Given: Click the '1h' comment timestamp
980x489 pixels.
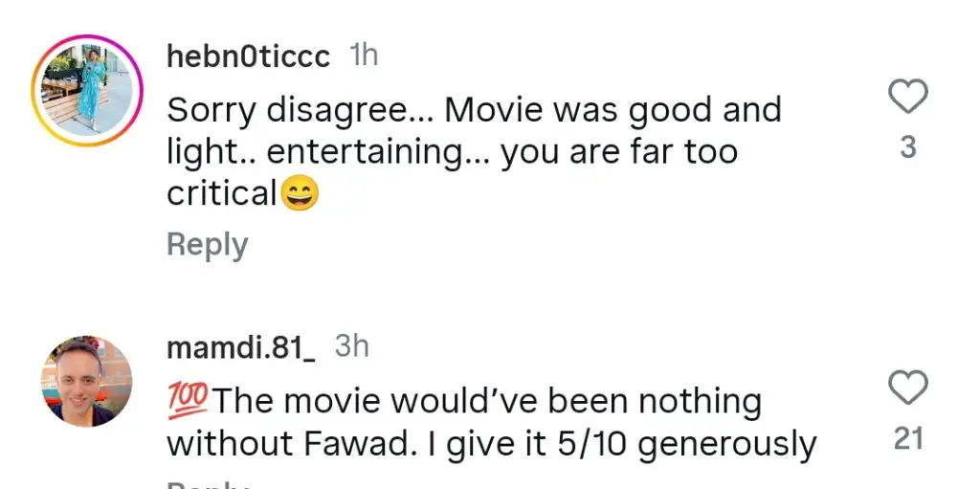Looking at the screenshot, I should [364, 56].
